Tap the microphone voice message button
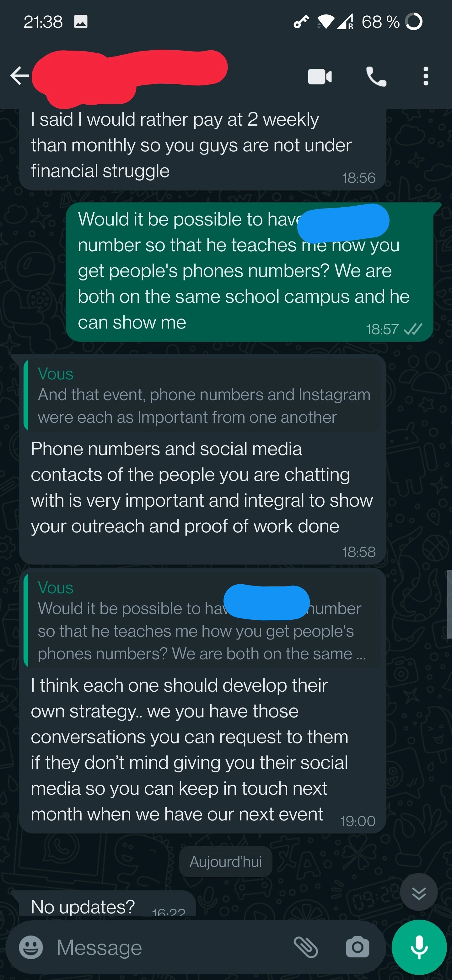Screen dimensions: 452x980 [419, 947]
